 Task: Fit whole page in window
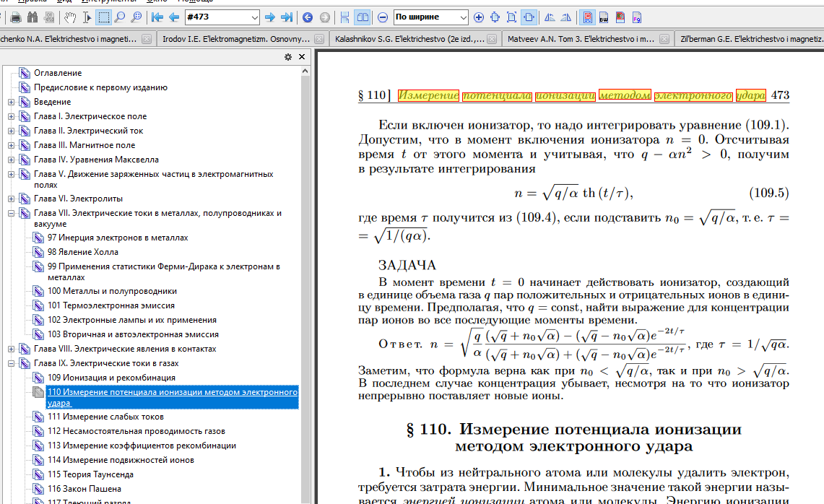[512, 17]
